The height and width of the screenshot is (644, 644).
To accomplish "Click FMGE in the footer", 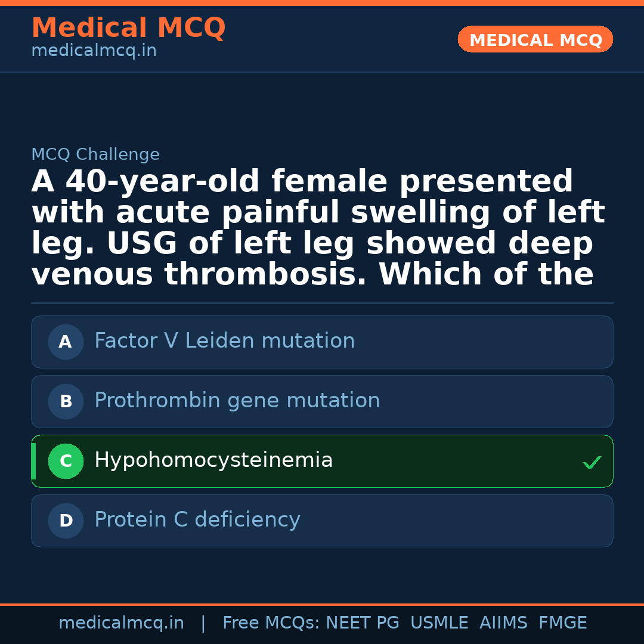I will pos(562,623).
